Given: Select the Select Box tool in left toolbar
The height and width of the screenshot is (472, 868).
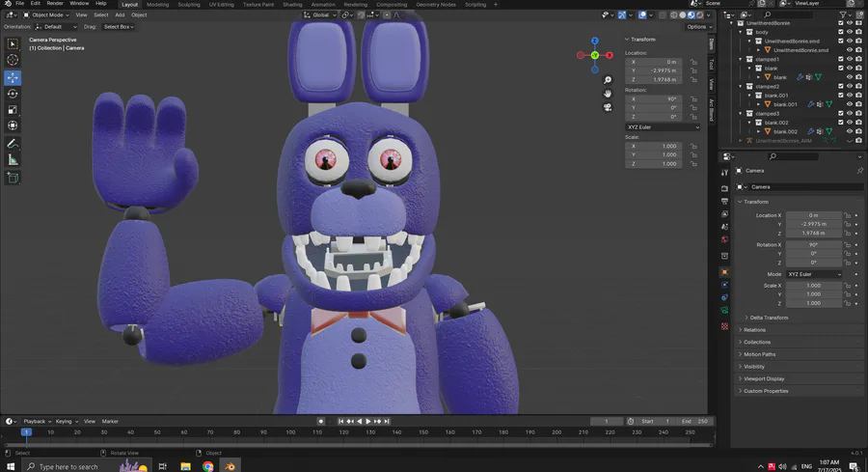Looking at the screenshot, I should 13,43.
